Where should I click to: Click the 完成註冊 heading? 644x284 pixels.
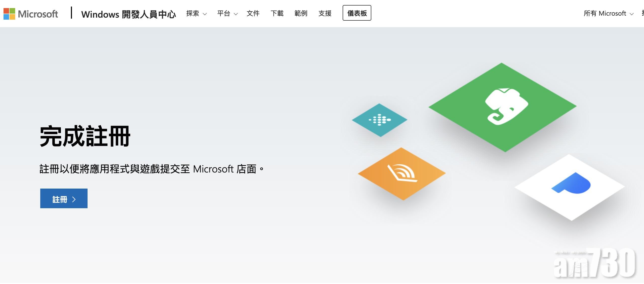tap(85, 136)
